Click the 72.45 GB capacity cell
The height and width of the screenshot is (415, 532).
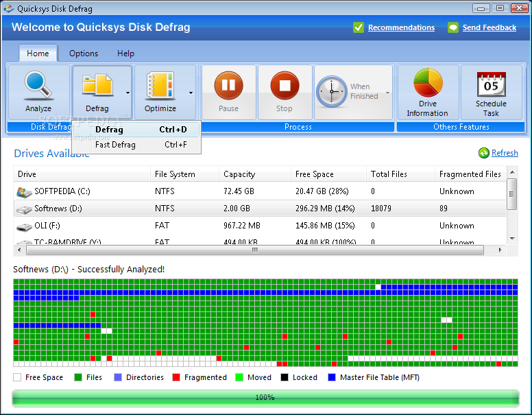tap(239, 191)
